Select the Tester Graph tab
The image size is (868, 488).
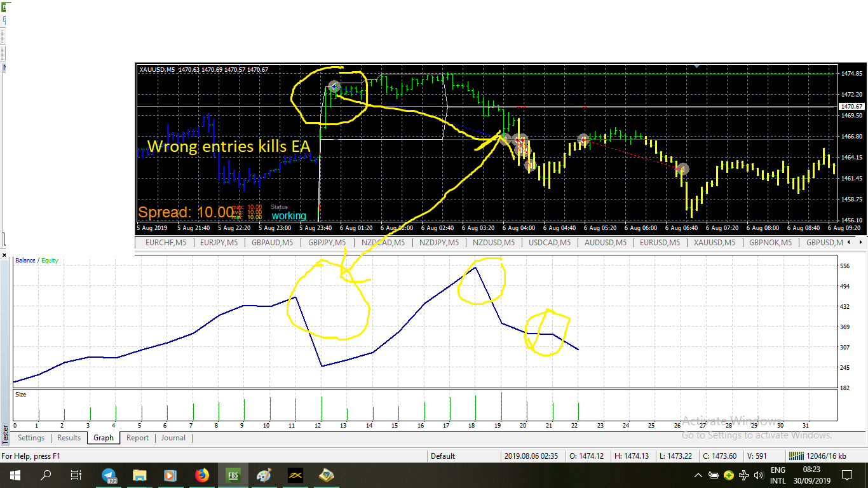tap(104, 438)
